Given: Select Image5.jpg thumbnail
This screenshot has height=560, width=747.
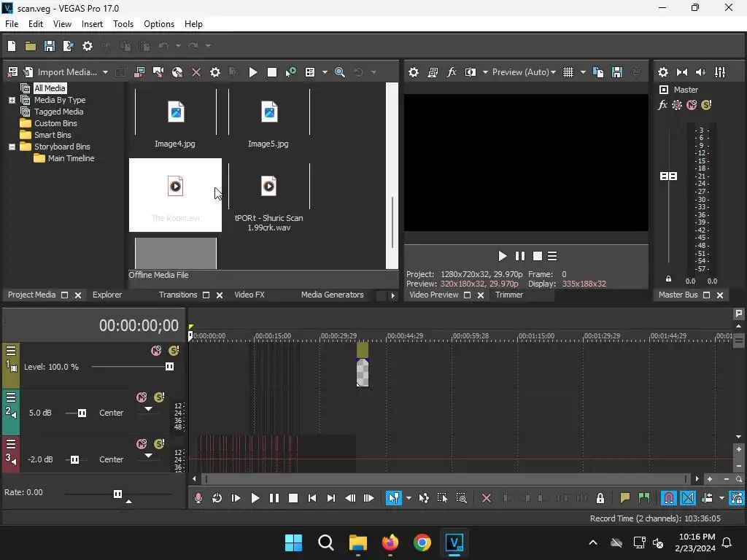Looking at the screenshot, I should point(268,119).
